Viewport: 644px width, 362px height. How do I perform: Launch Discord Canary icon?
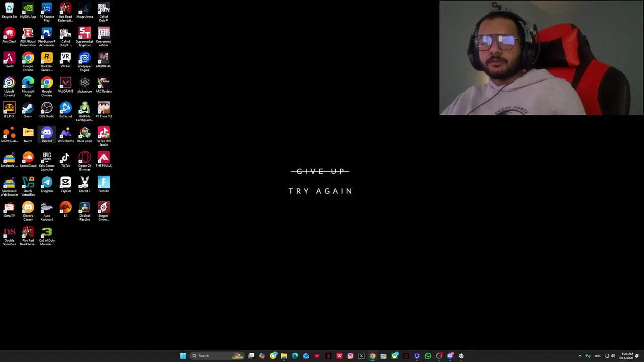click(x=28, y=211)
